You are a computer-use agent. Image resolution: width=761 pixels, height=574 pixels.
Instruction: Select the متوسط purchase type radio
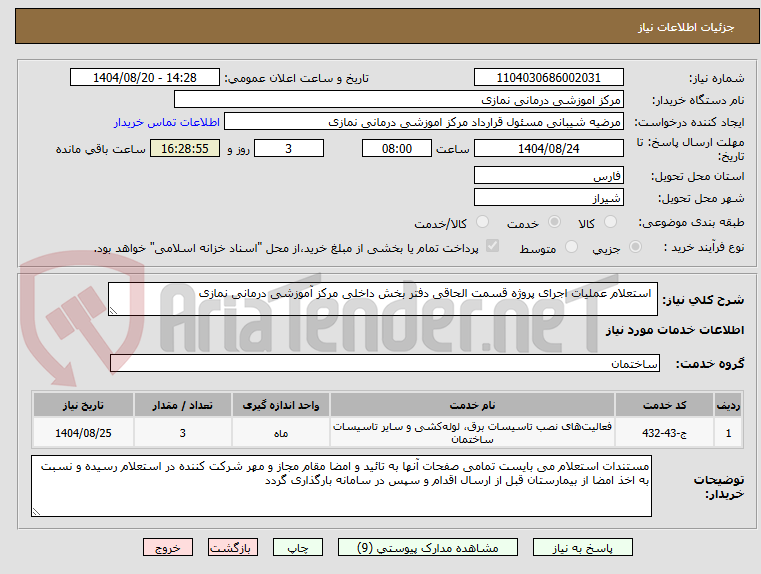click(572, 247)
